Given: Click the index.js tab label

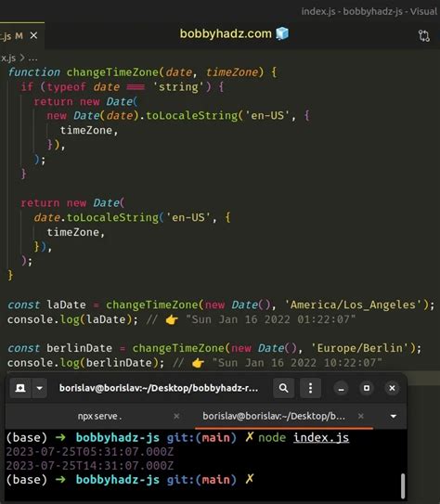Looking at the screenshot, I should click(6, 36).
